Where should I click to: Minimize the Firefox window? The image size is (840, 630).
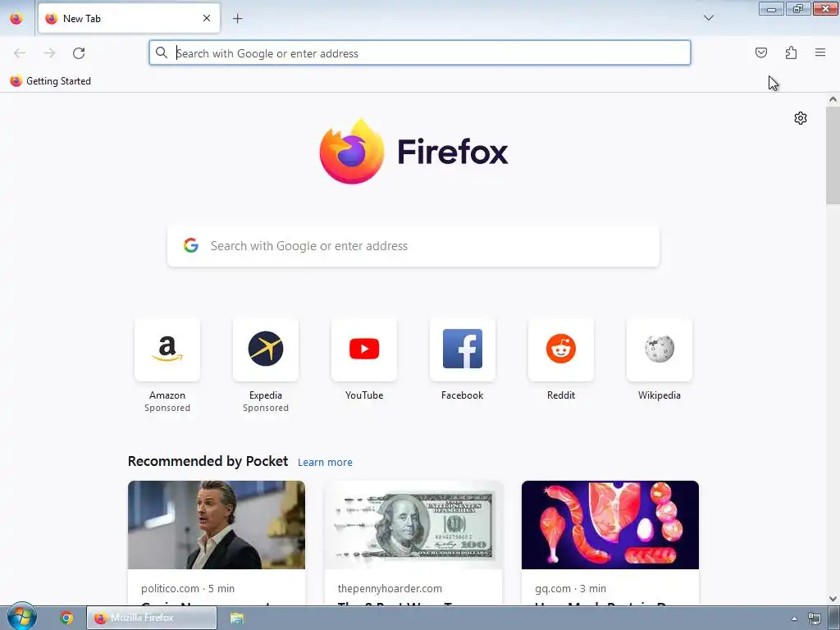[x=771, y=8]
